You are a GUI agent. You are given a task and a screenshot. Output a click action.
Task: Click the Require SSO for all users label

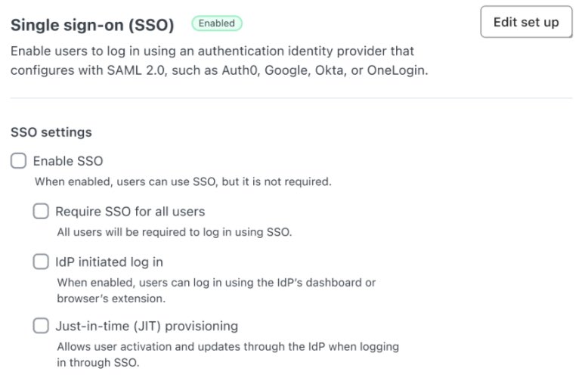pyautogui.click(x=130, y=212)
